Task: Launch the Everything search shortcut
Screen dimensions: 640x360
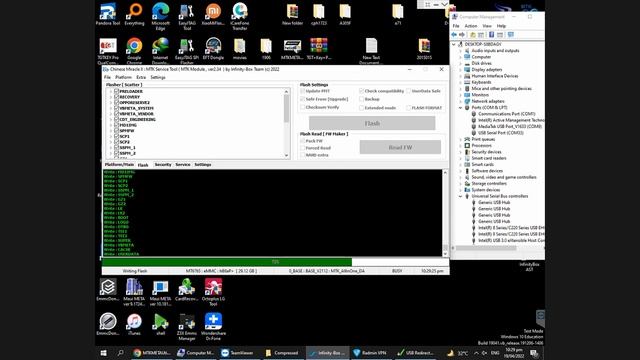Action: (x=134, y=15)
